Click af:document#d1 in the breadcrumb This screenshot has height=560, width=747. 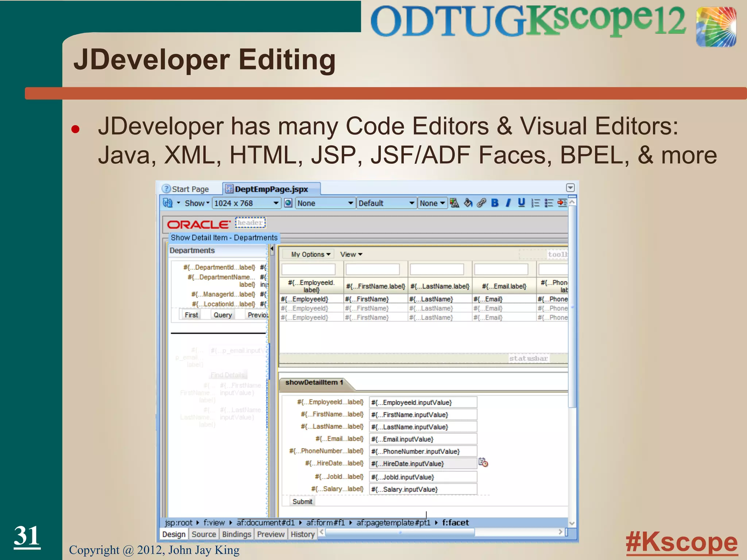coord(266,522)
